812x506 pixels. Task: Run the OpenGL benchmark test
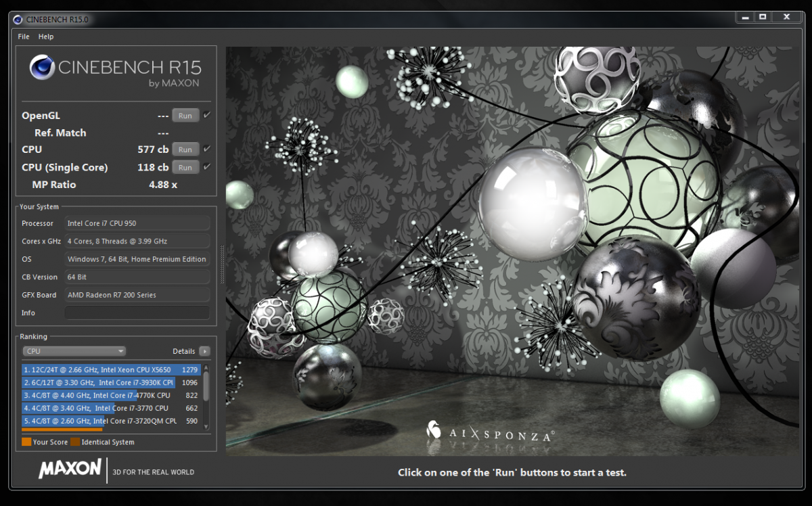tap(185, 116)
